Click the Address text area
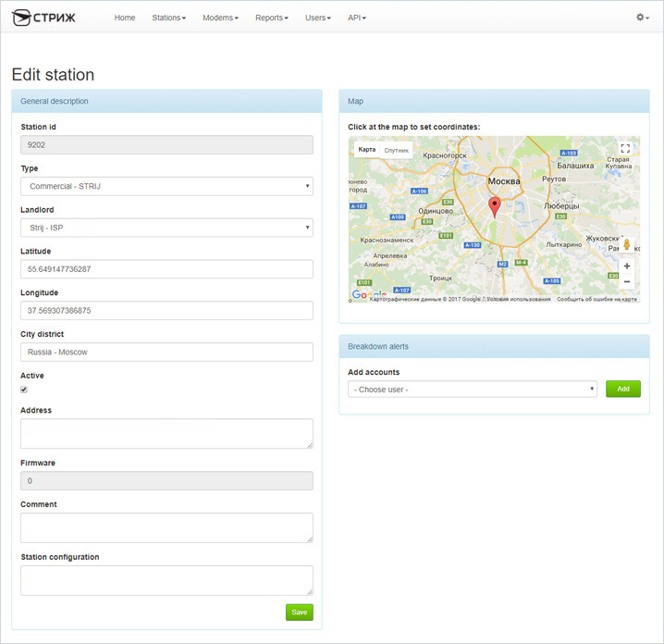664x644 pixels. (166, 434)
